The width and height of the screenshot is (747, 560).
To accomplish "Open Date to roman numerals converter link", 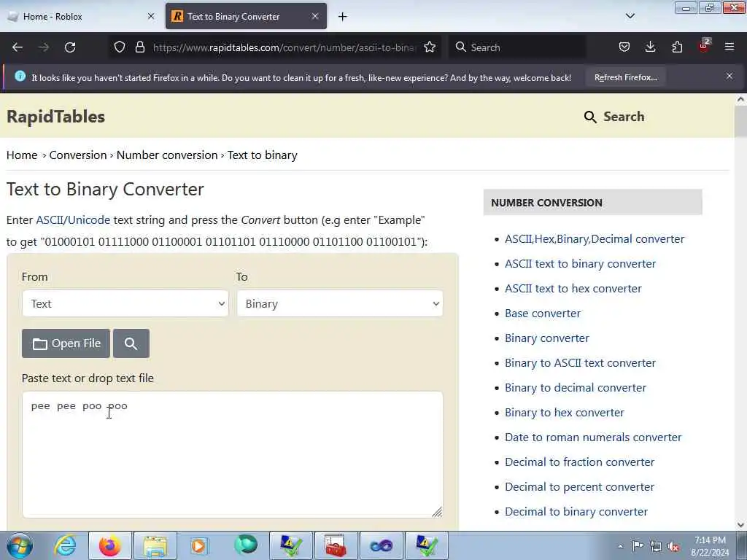I will coord(593,437).
